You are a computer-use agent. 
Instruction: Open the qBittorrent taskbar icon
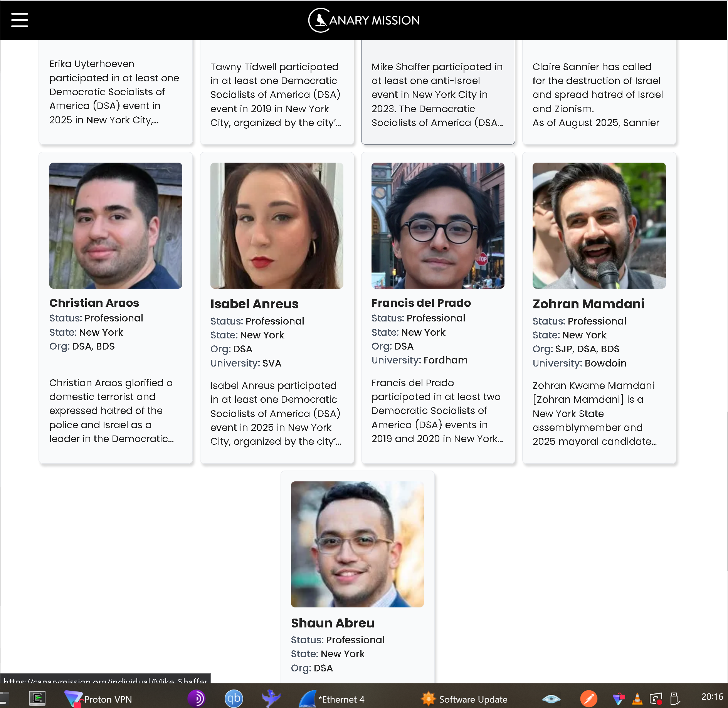pyautogui.click(x=234, y=699)
